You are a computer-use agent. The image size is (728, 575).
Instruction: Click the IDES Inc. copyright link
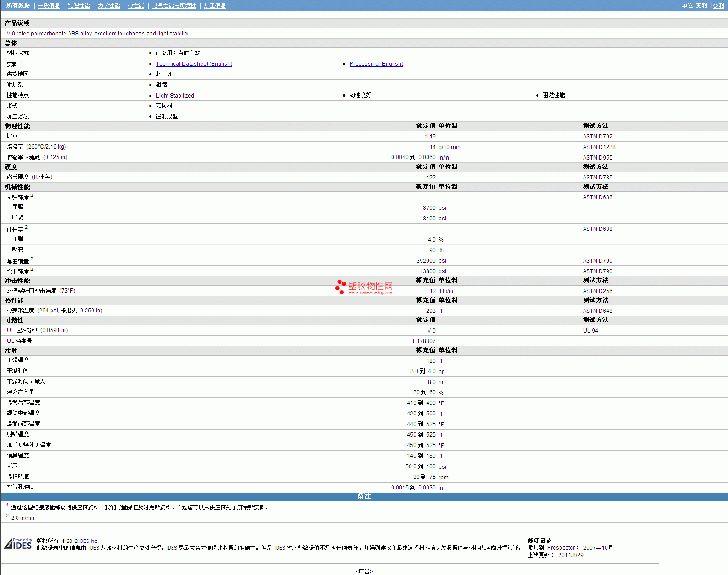[88, 541]
